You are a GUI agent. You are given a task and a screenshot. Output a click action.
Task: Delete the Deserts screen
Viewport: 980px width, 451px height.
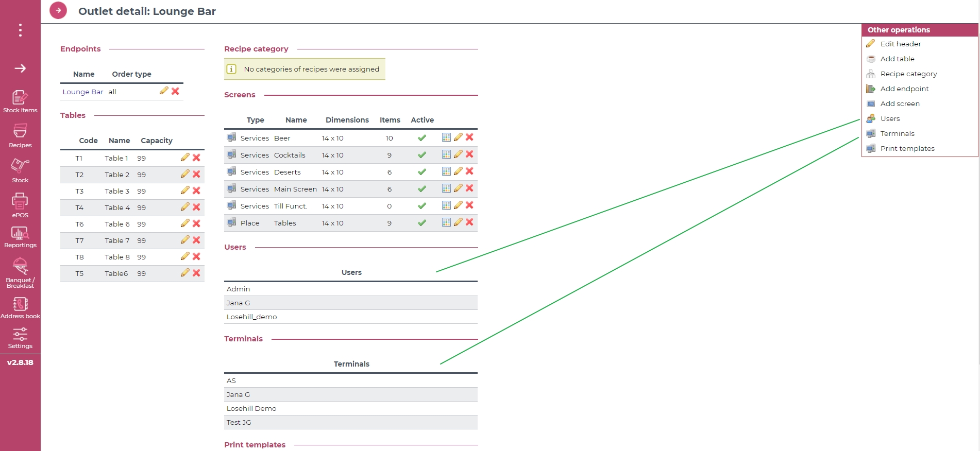469,171
